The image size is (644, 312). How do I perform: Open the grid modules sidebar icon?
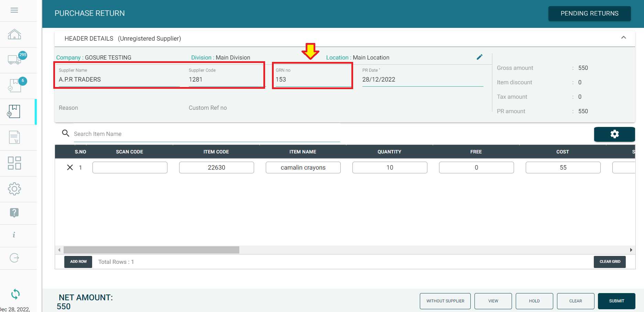[14, 163]
